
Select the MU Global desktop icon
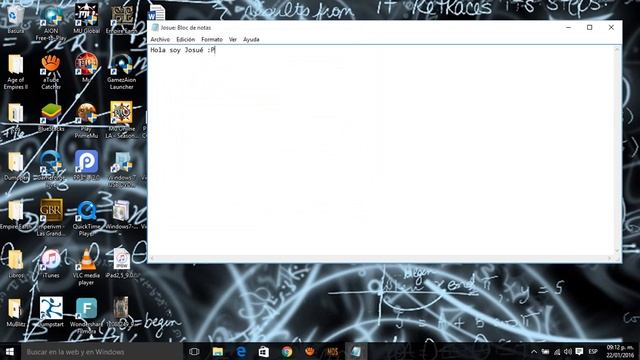(x=86, y=19)
